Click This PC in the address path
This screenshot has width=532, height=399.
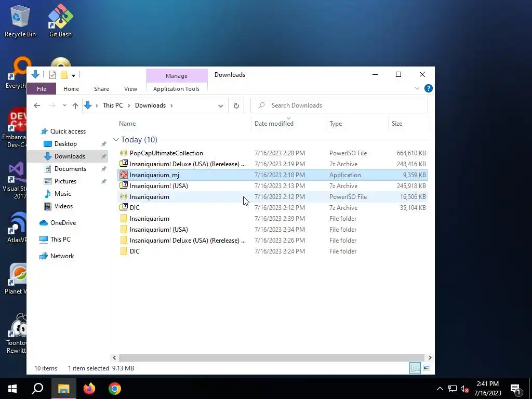(x=113, y=105)
